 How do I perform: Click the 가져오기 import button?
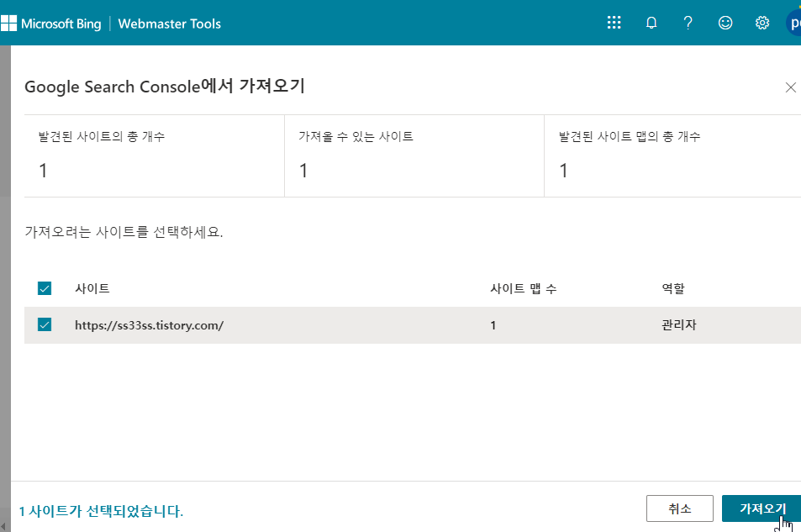point(761,508)
